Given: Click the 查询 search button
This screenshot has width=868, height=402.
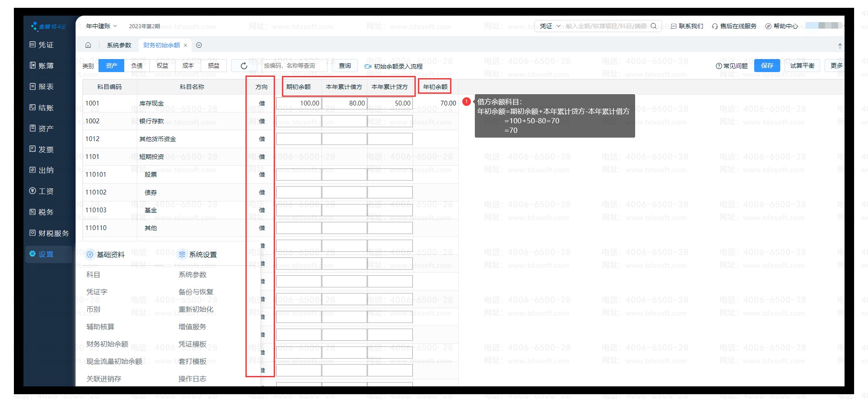Looking at the screenshot, I should [x=345, y=66].
